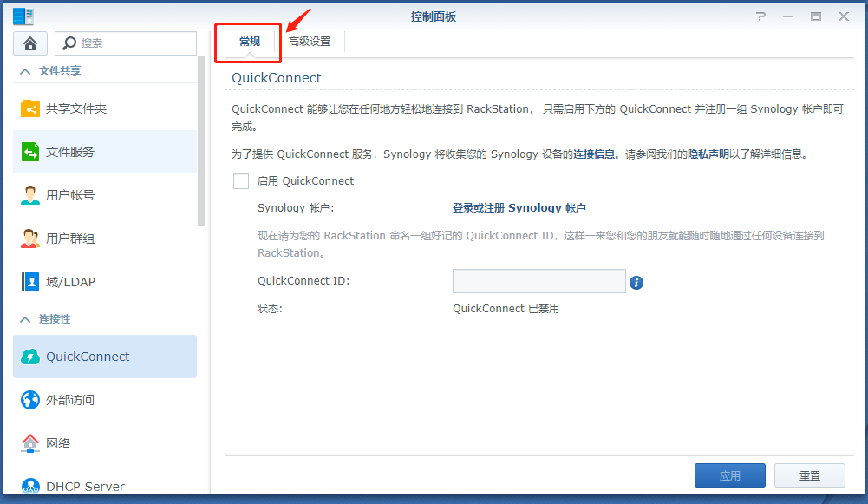The height and width of the screenshot is (504, 868).
Task: Click the sidebar vertical scrollbar
Action: pos(201,141)
